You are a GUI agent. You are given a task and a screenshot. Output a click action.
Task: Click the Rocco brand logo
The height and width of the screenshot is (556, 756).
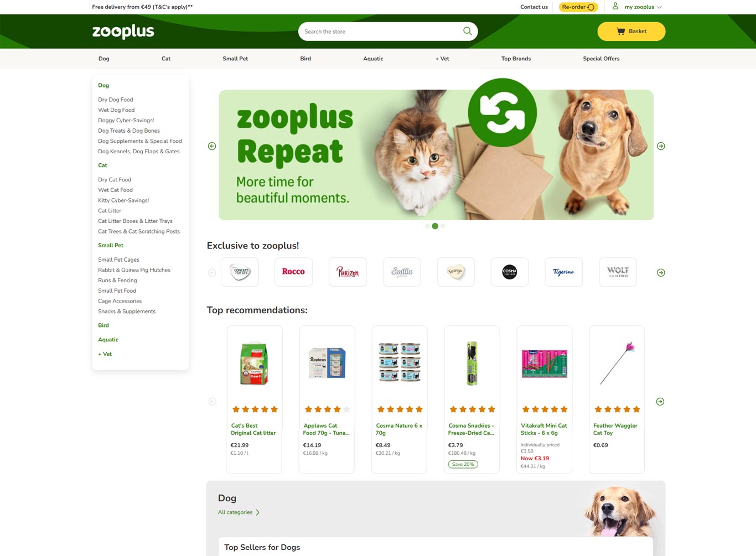[x=293, y=272]
